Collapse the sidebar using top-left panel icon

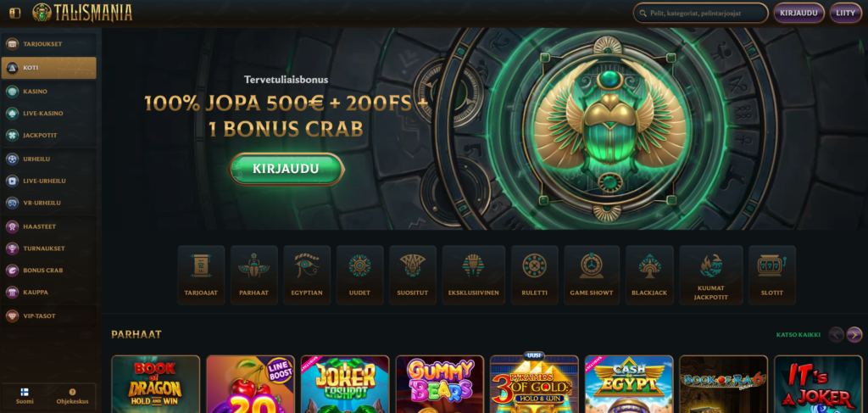pos(15,13)
